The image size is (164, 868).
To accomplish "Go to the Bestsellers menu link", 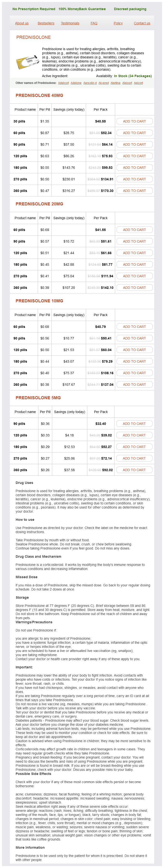I will tap(46, 23).
